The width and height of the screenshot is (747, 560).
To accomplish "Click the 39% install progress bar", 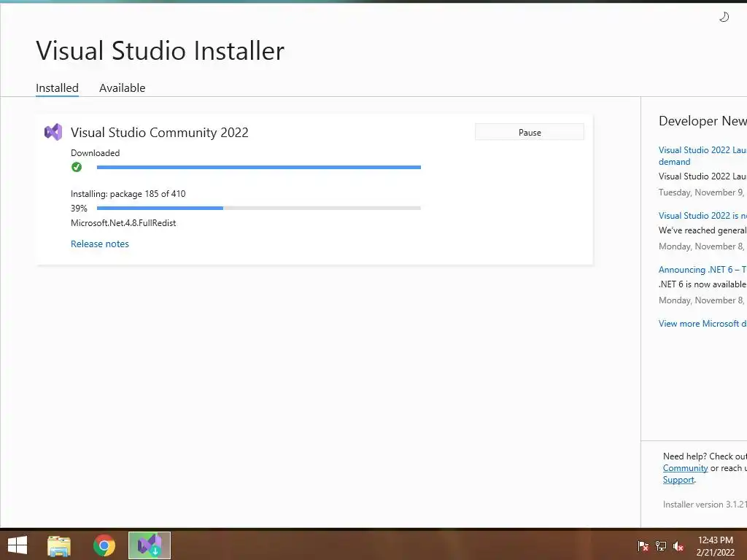I will [259, 208].
